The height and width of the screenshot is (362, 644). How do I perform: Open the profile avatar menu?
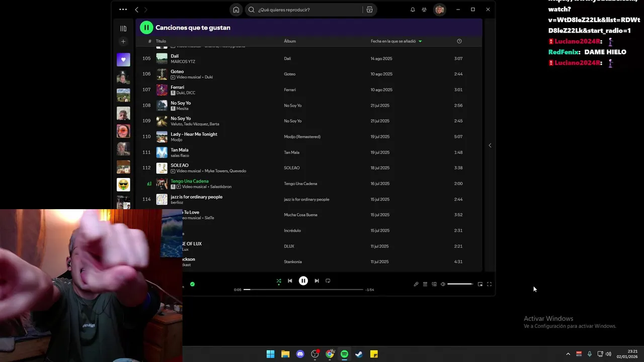click(x=440, y=10)
